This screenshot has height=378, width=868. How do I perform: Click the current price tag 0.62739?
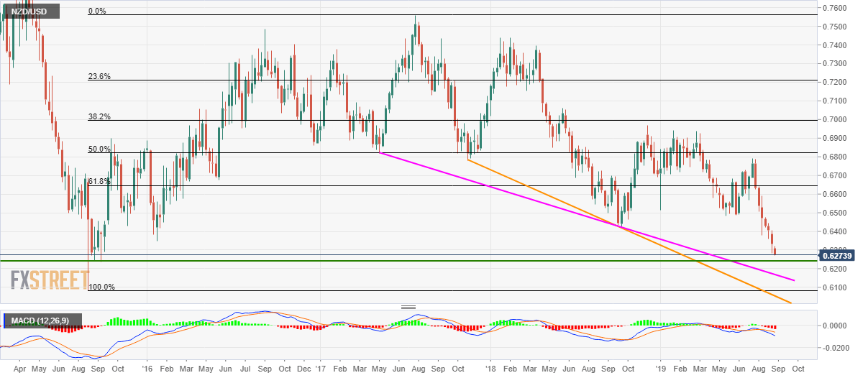point(839,255)
